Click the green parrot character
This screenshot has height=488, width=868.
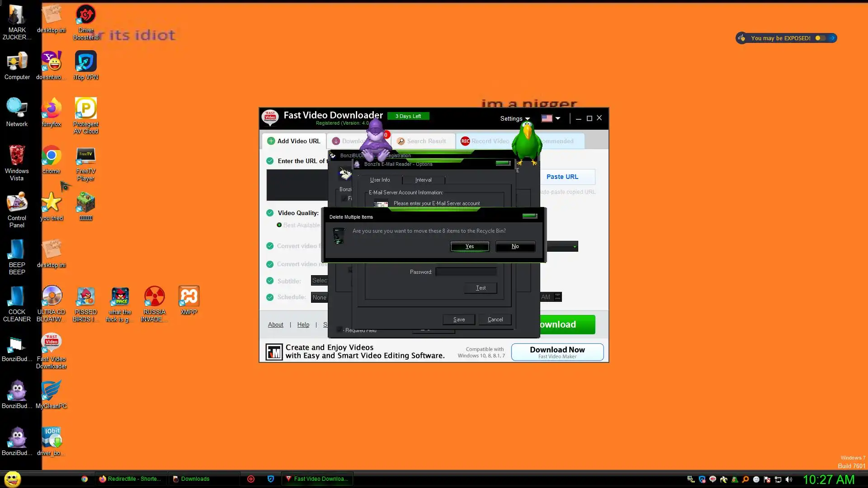527,142
